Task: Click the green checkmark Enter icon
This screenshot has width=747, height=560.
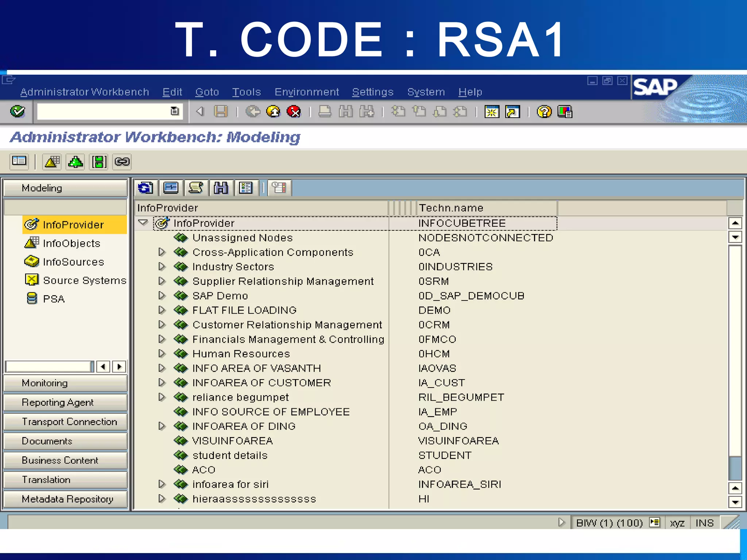Action: point(18,112)
